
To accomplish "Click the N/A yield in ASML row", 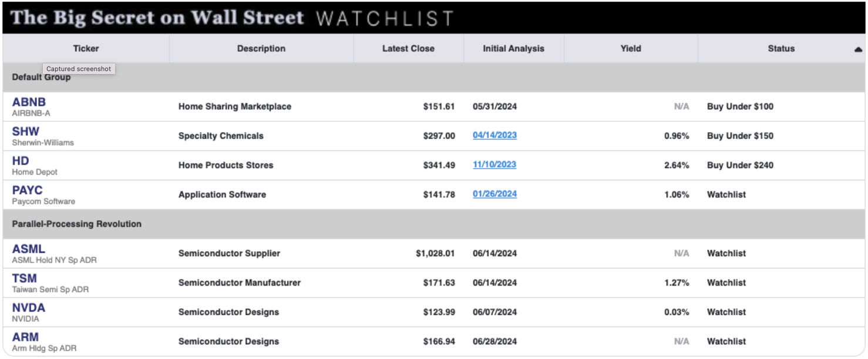I will click(682, 253).
